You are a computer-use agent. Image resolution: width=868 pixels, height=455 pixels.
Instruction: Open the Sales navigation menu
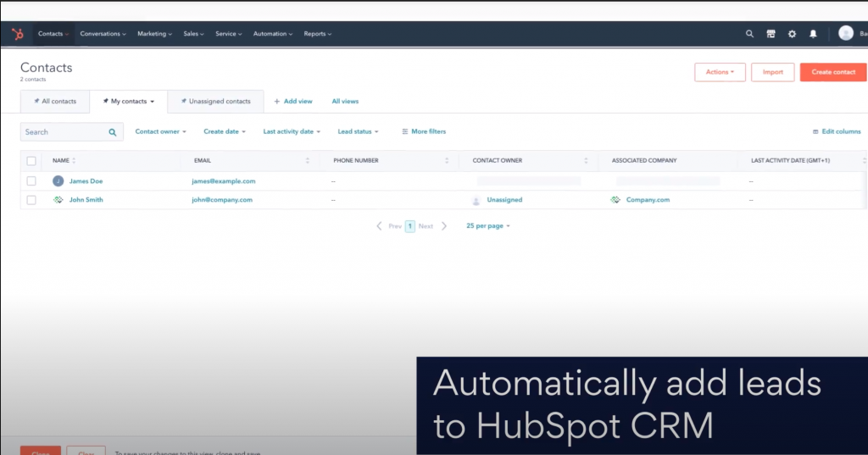pyautogui.click(x=194, y=34)
